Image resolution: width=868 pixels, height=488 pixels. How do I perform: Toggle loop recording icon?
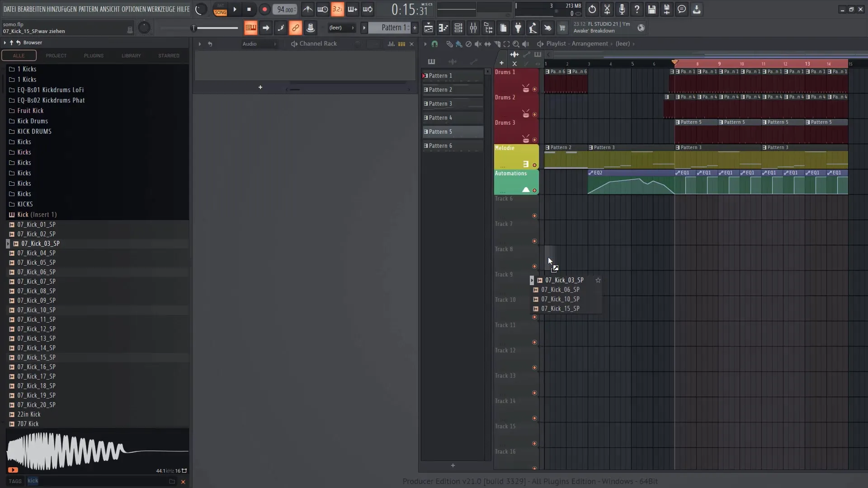click(368, 9)
